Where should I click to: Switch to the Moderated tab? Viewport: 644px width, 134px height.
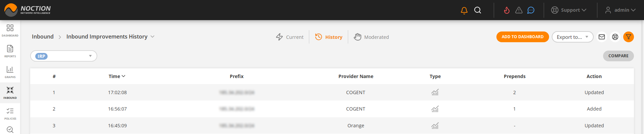(372, 37)
